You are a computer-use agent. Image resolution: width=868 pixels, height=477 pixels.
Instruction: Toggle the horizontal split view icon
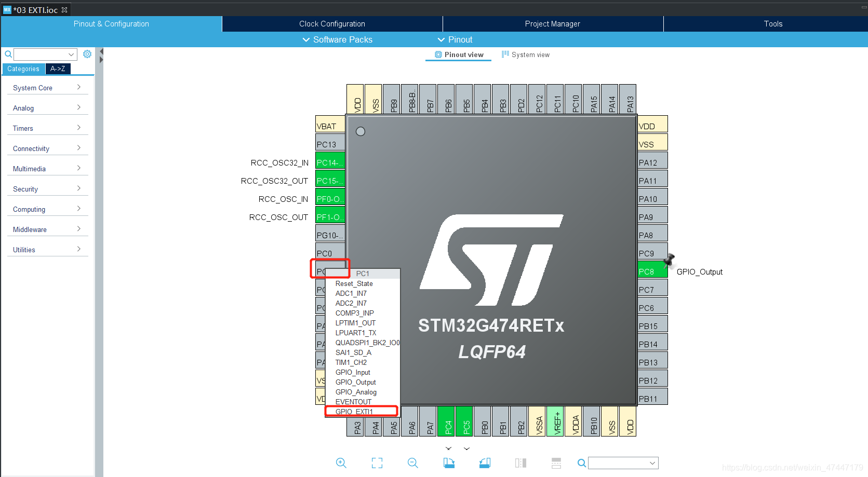[x=556, y=463]
